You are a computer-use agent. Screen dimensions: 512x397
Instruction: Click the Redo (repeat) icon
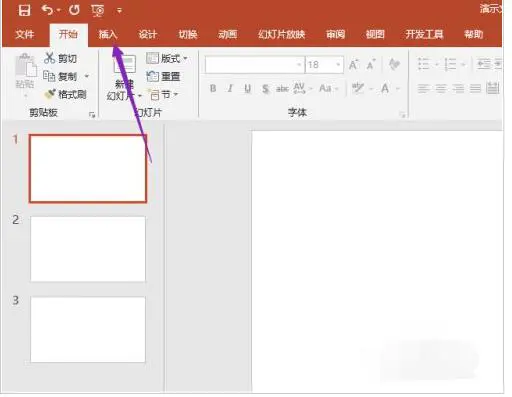[x=74, y=10]
